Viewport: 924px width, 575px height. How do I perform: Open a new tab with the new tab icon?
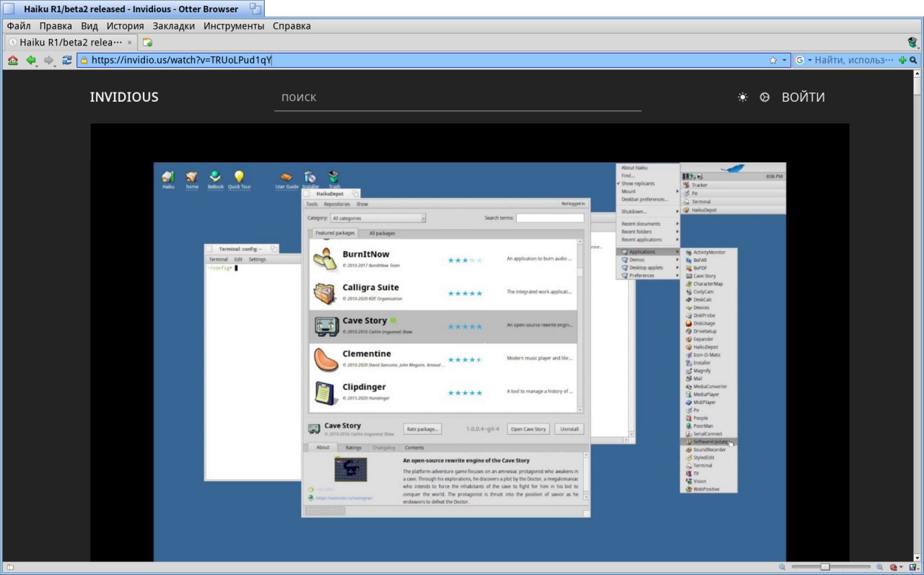[x=147, y=43]
